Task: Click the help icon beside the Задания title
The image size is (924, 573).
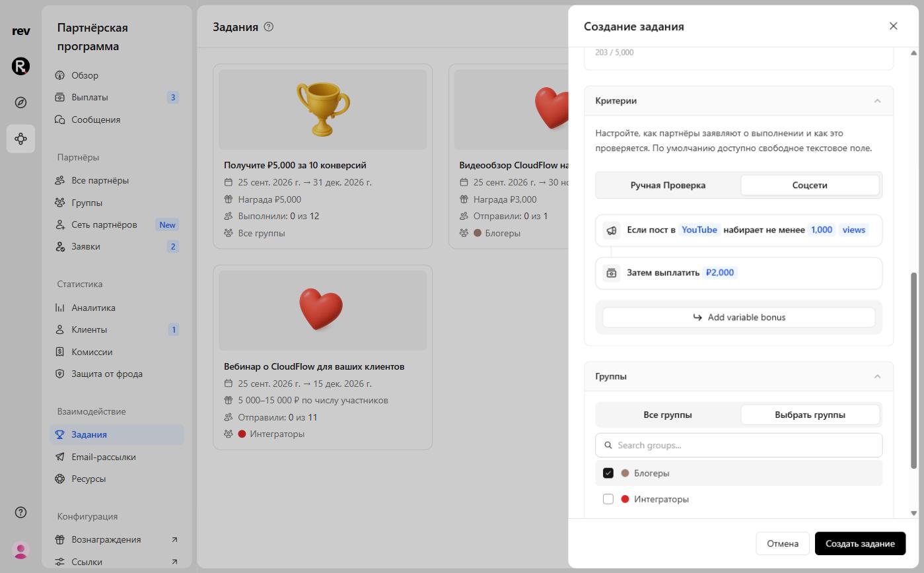Action: (268, 27)
